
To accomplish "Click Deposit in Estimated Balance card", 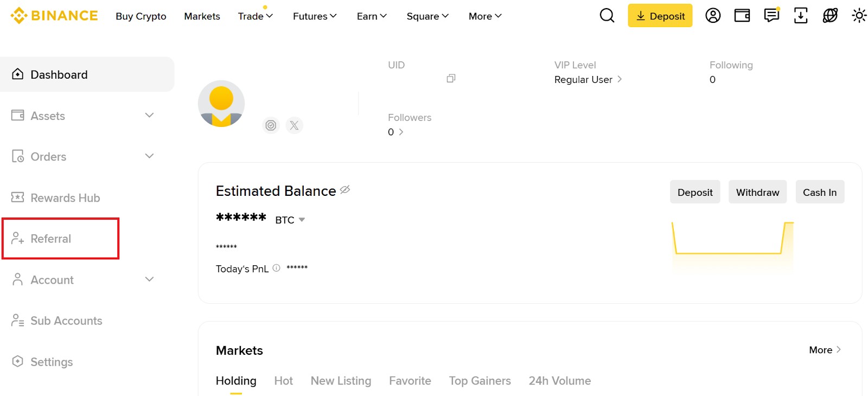I will click(x=695, y=192).
